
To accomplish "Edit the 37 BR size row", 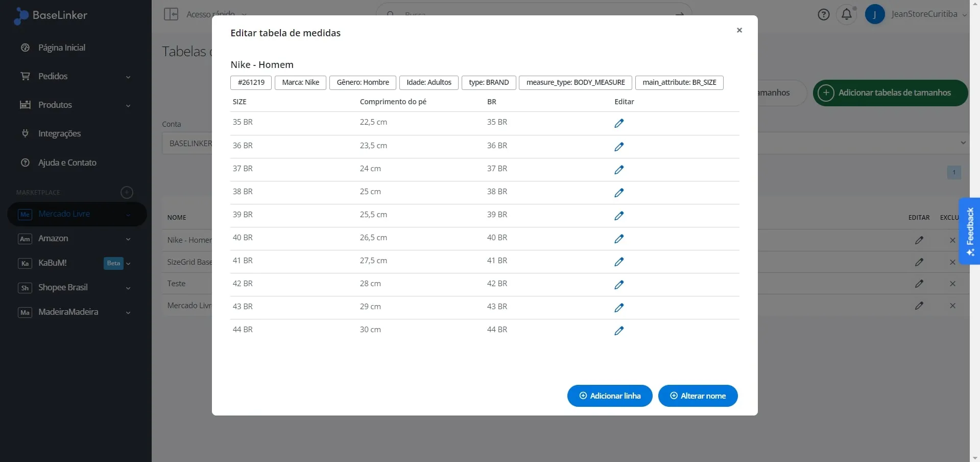I will 619,170.
